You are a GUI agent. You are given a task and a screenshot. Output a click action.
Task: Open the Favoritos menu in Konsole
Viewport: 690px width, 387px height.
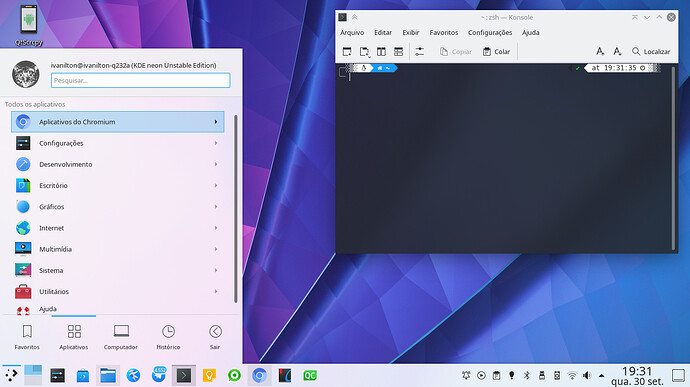[x=444, y=33]
